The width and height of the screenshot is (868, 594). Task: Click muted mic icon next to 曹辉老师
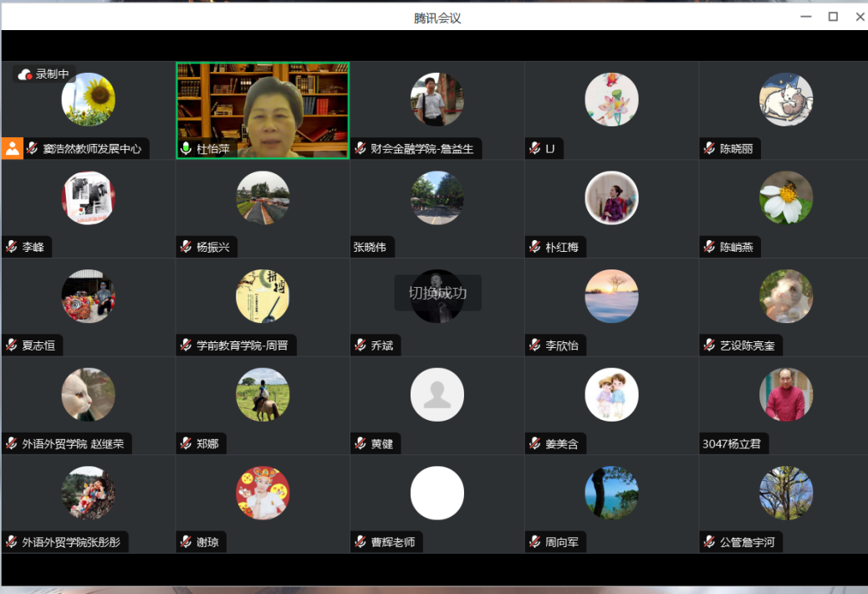pyautogui.click(x=360, y=542)
